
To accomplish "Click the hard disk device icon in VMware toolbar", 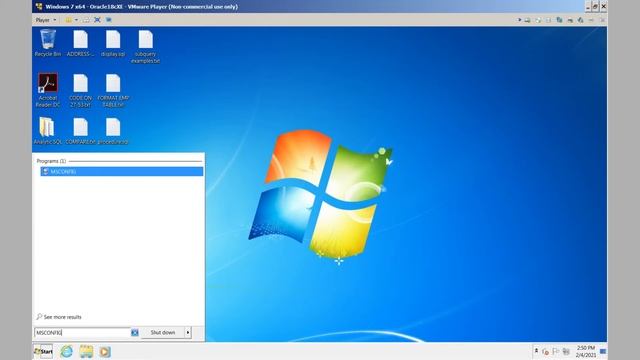I will coord(527,20).
